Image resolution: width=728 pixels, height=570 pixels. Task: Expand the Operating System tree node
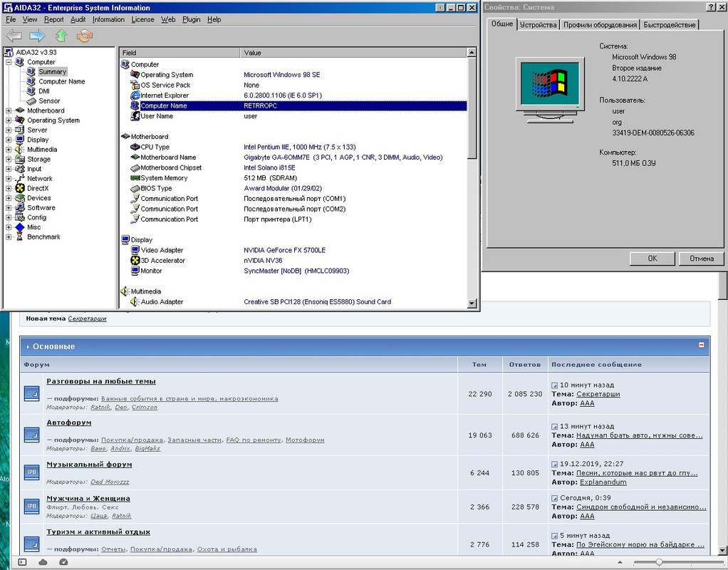pos(9,120)
